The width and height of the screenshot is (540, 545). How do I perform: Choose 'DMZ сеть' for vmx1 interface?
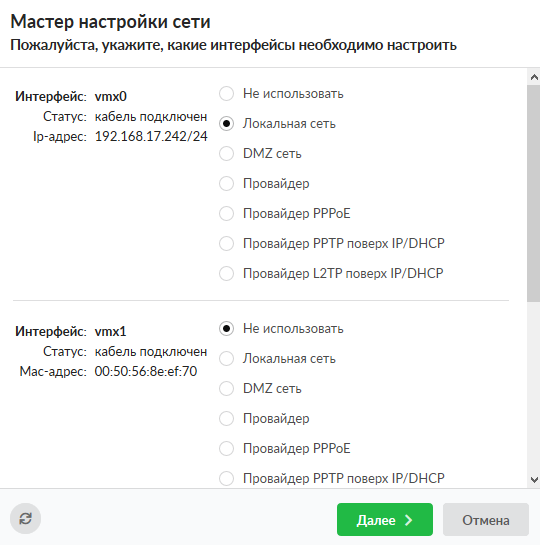(x=226, y=388)
